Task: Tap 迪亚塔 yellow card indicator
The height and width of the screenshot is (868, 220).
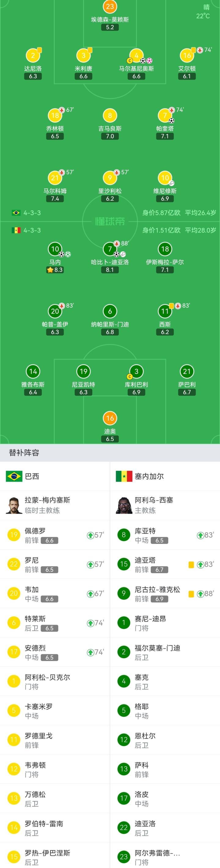Action: [x=191, y=565]
